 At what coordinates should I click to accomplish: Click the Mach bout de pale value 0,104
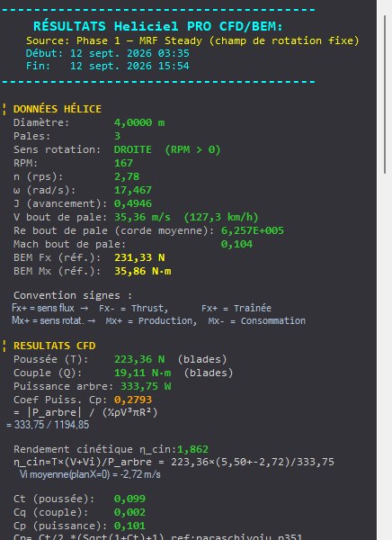[236, 244]
